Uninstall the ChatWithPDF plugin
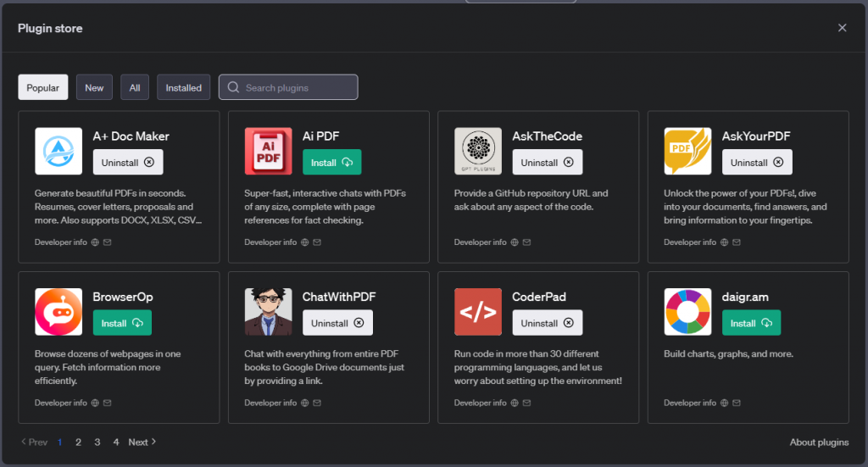This screenshot has width=868, height=467. 337,323
